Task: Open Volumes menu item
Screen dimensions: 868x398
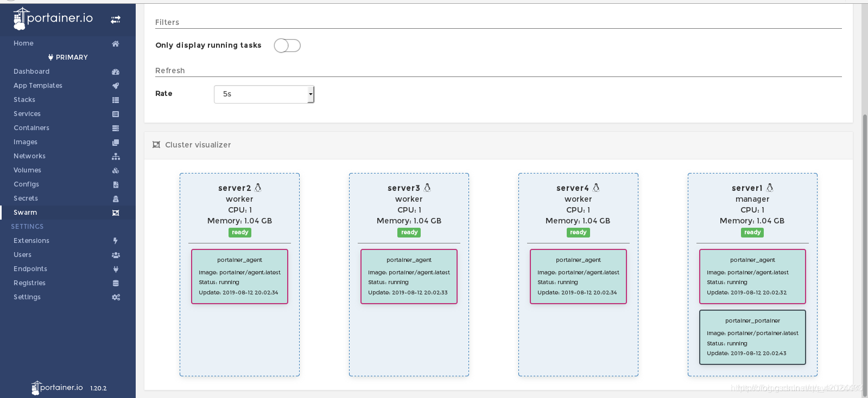Action: tap(27, 170)
